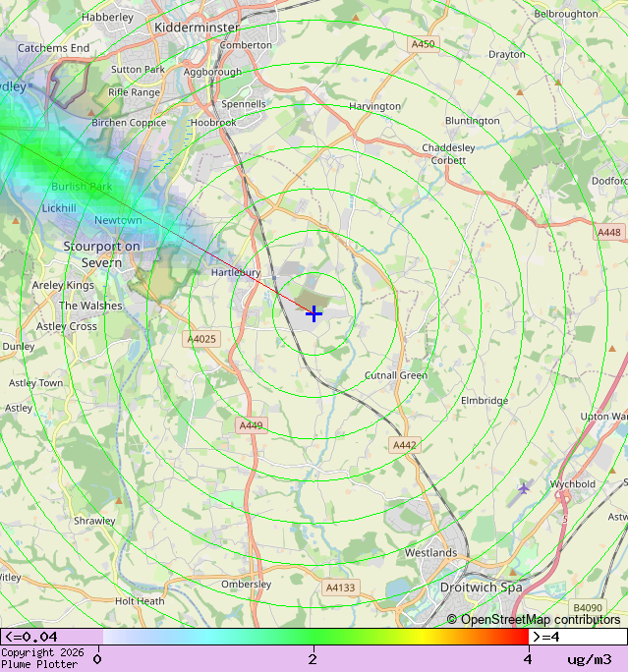The height and width of the screenshot is (672, 628).
Task: Click the blue cross source marker
Action: click(314, 313)
